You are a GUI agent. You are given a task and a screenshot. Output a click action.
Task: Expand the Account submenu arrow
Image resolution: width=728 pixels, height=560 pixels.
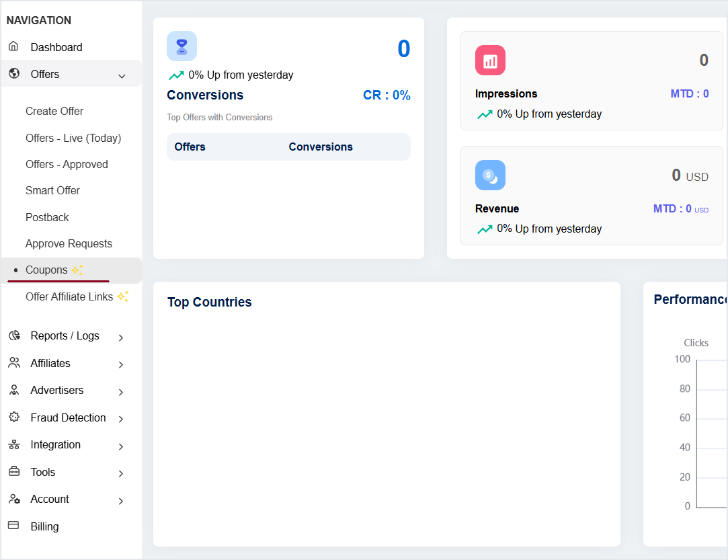coord(121,501)
